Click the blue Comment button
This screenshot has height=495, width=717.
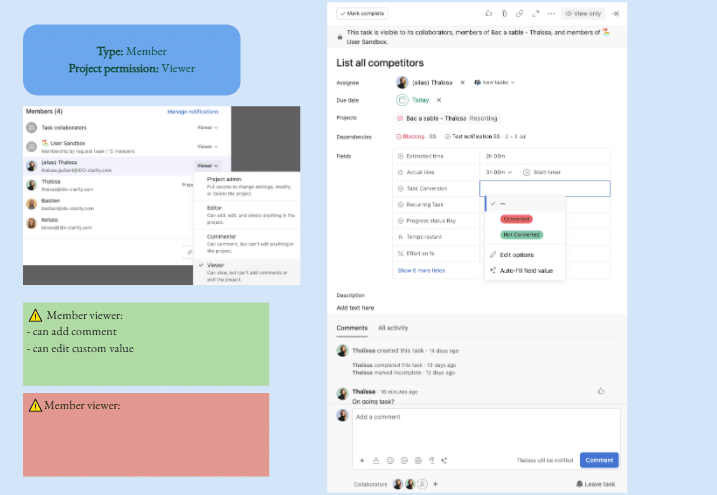599,460
